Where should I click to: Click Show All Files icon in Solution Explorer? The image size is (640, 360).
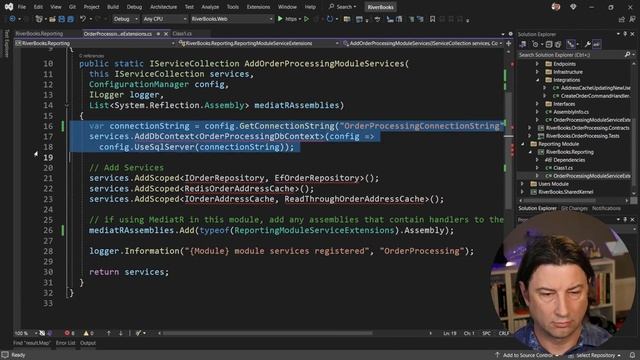[558, 44]
